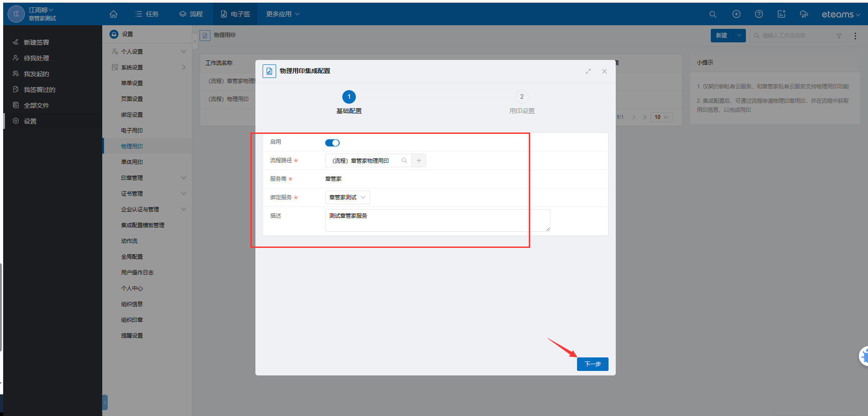Select 页面设置 in settings tree
This screenshot has height=416, width=868.
(x=132, y=99)
